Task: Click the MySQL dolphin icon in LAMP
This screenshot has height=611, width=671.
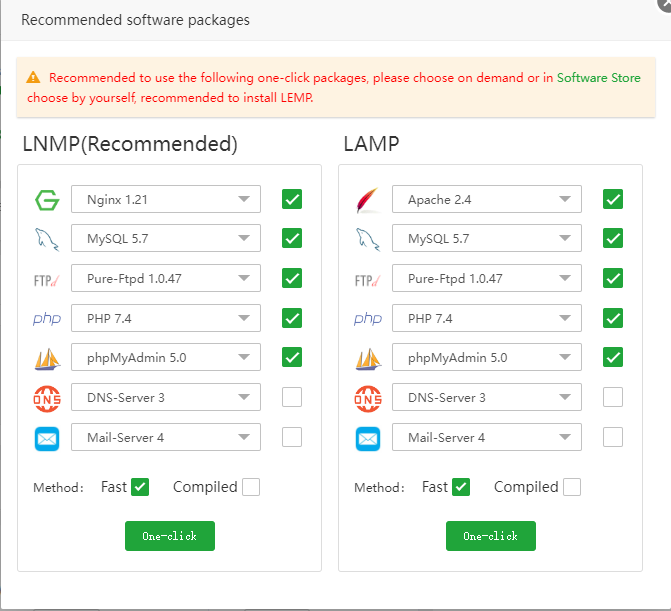Action: pyautogui.click(x=368, y=239)
